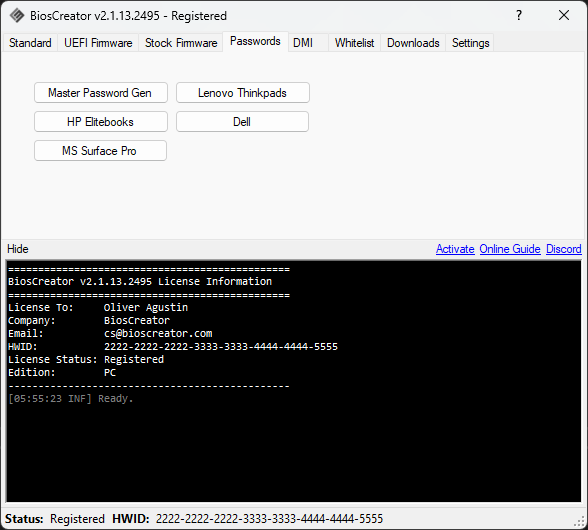View the Downloads tab
This screenshot has width=588, height=530.
(413, 43)
